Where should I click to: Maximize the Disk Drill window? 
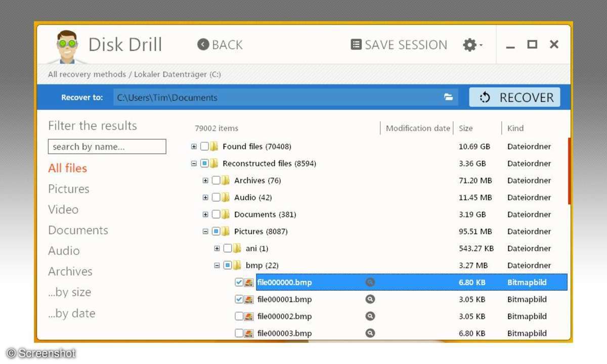[532, 44]
